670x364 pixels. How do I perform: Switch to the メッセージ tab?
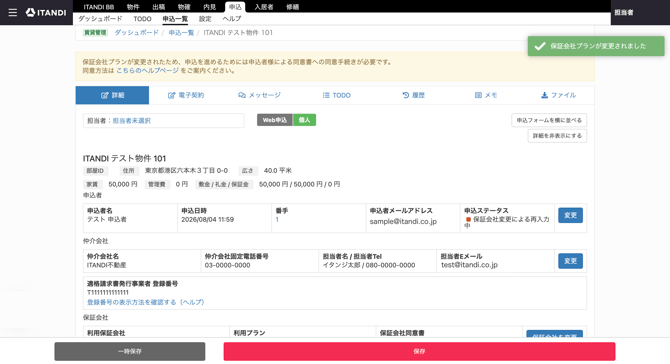tap(259, 95)
